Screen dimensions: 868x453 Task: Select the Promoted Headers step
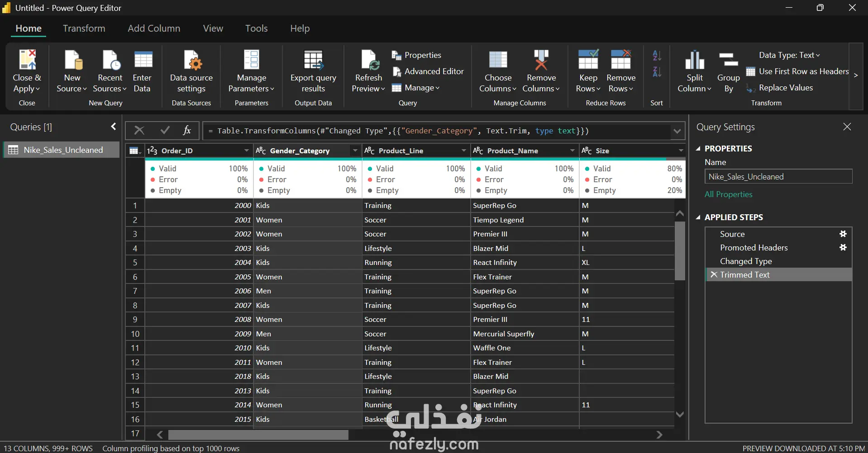[x=778, y=247]
